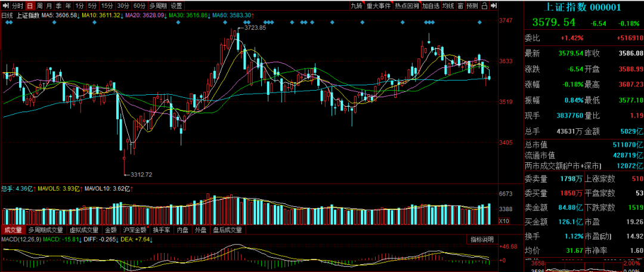Select the 虚拟成交量 indicator tab

click(84, 230)
